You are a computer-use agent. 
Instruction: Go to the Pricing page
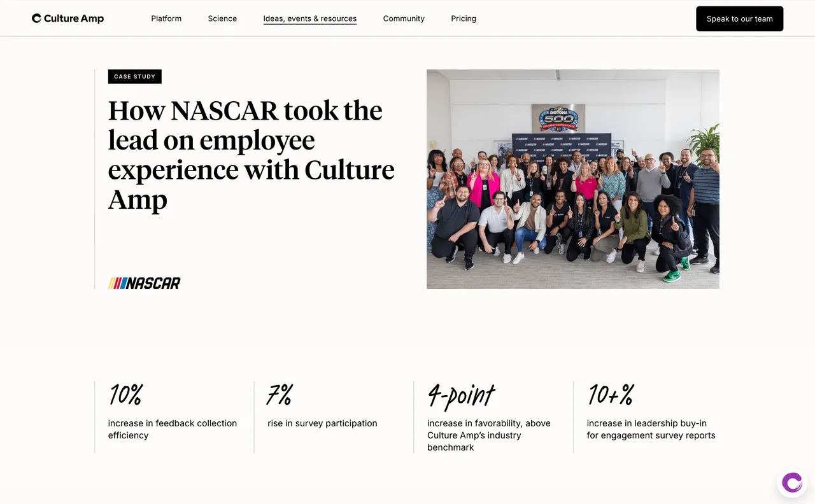point(464,18)
